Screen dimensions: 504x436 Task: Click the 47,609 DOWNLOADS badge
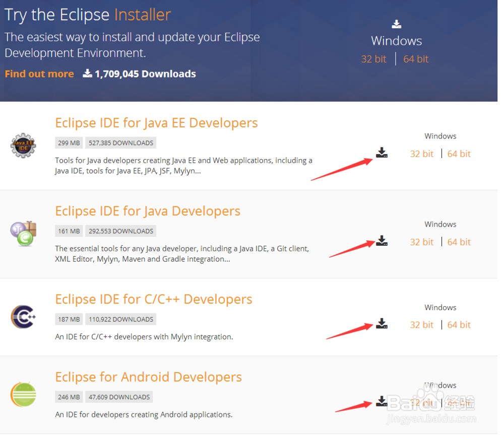119,397
